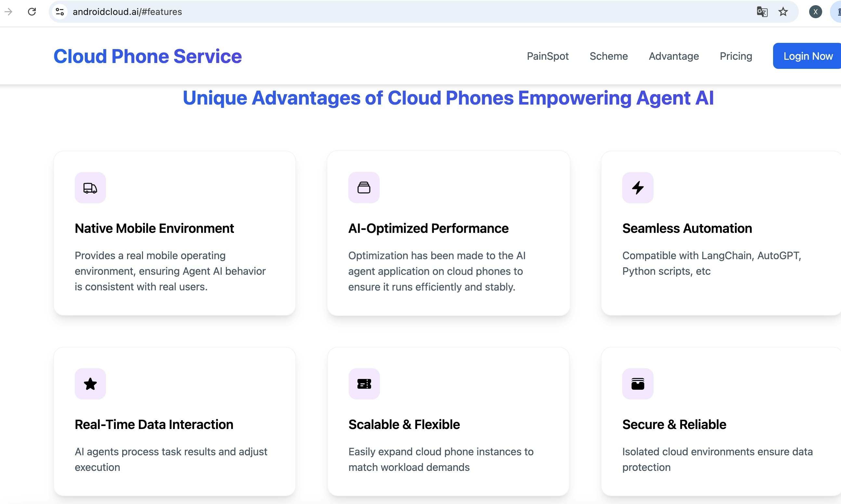
Task: Click the lightning bolt icon for Seamless Automation
Action: [638, 188]
